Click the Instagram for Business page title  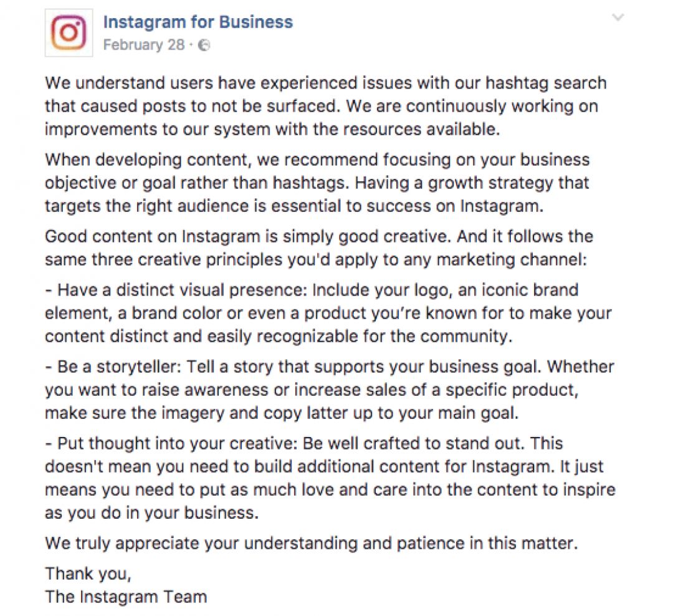point(198,22)
